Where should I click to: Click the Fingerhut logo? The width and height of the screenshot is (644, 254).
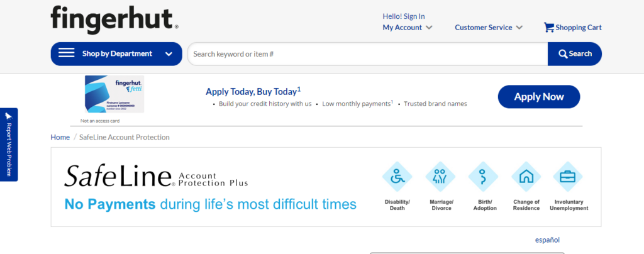(114, 19)
